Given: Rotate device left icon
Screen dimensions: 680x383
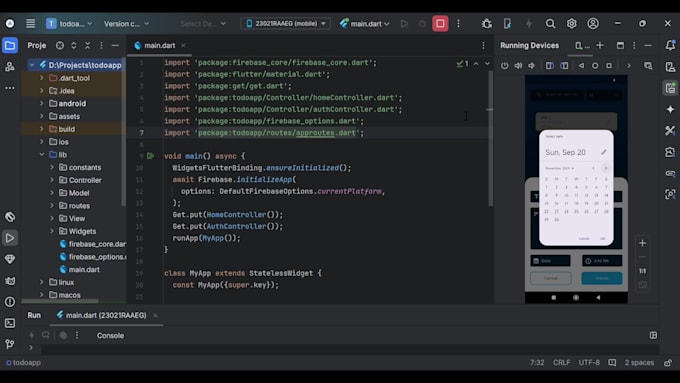Looking at the screenshot, I should pos(549,65).
